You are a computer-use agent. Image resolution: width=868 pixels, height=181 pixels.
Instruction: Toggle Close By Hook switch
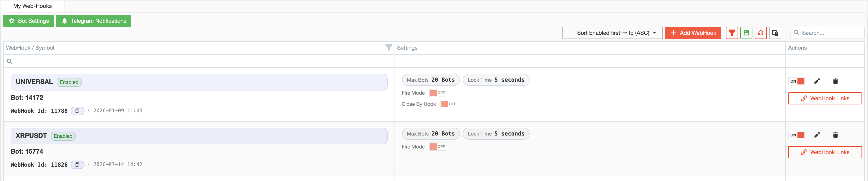449,104
